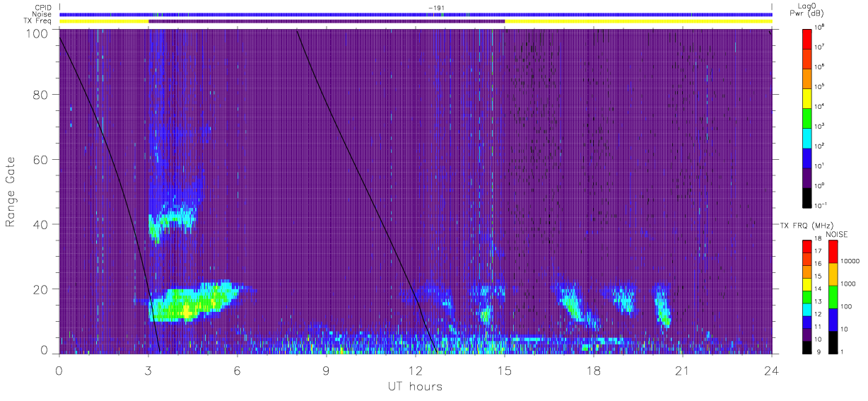Click the 40 tick on Range Gate axis
Image resolution: width=868 pixels, height=401 pixels.
(42, 225)
